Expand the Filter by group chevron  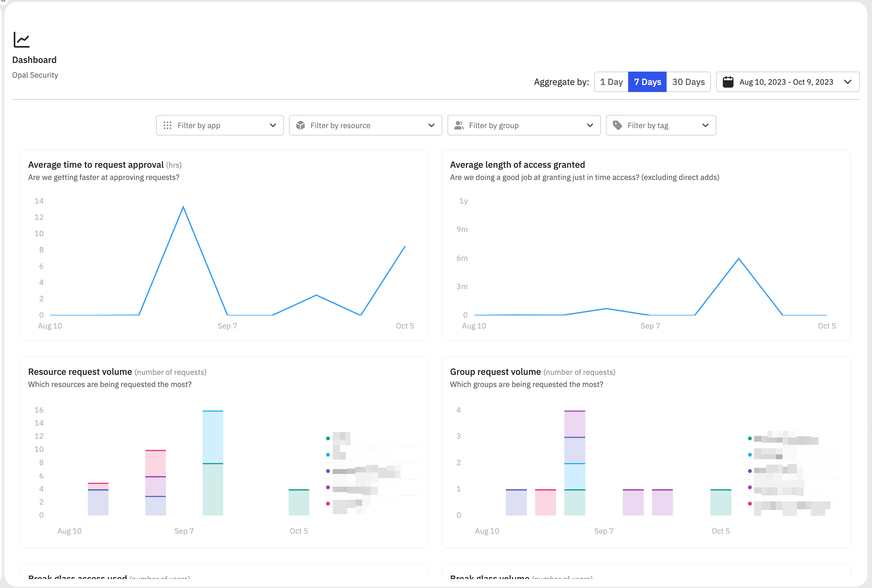pos(590,125)
